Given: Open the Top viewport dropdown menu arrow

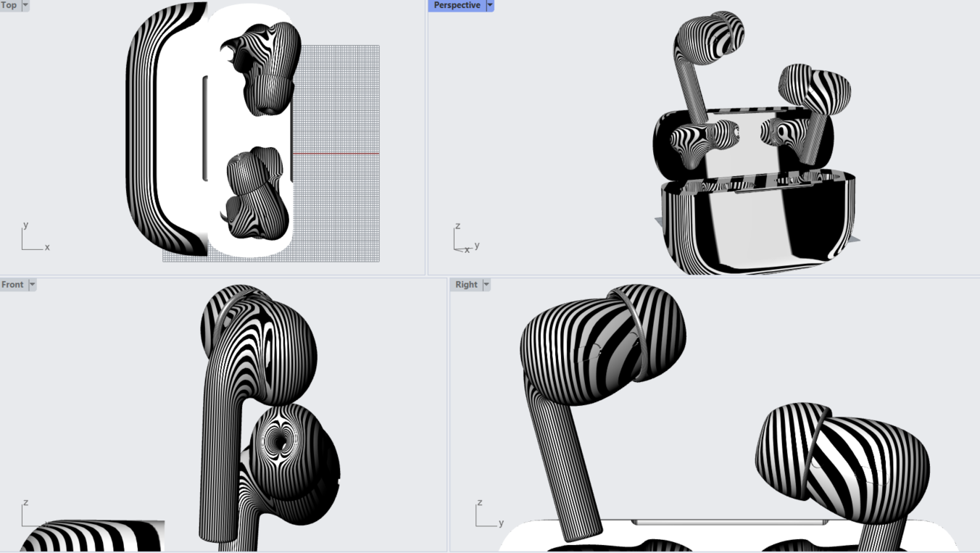Looking at the screenshot, I should 25,5.
